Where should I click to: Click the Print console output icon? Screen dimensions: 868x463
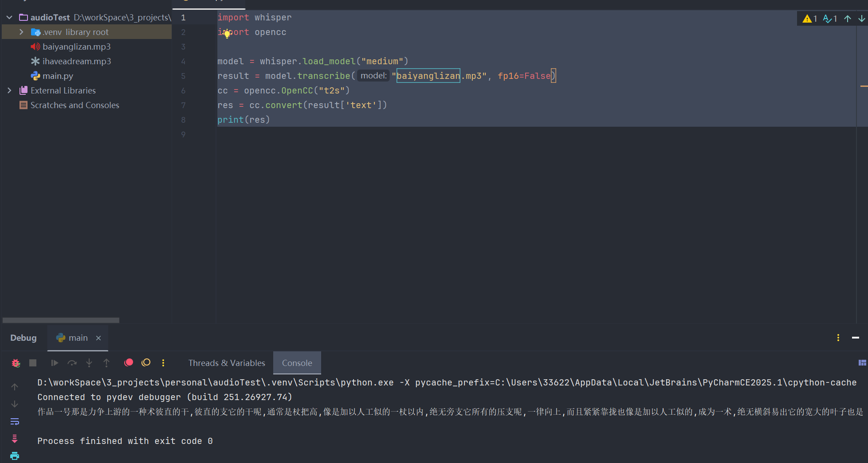coord(15,456)
